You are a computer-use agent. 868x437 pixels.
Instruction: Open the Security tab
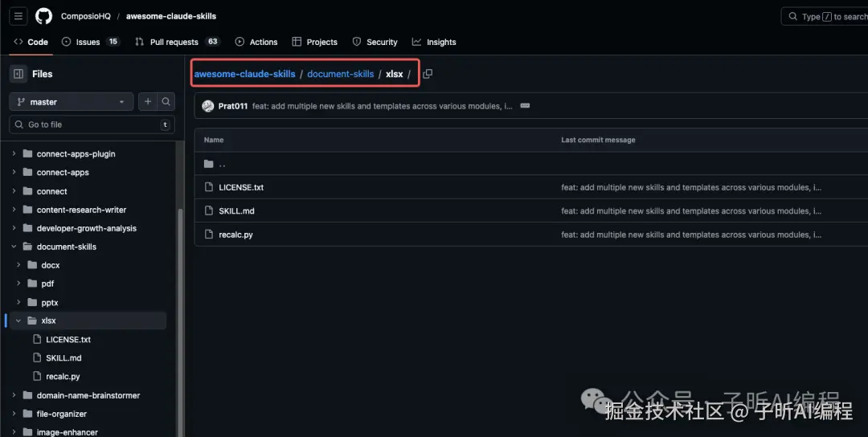375,42
